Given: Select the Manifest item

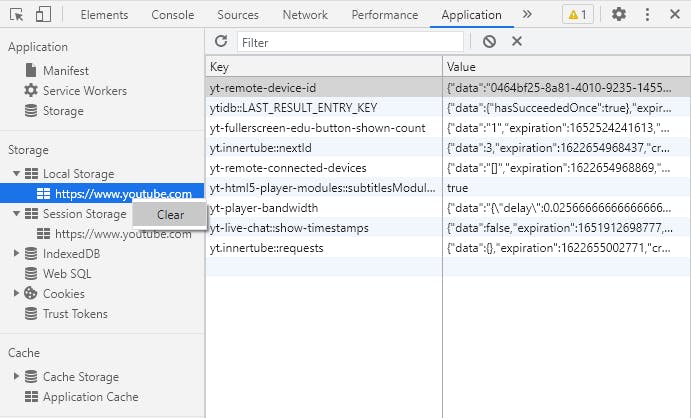Looking at the screenshot, I should [65, 71].
